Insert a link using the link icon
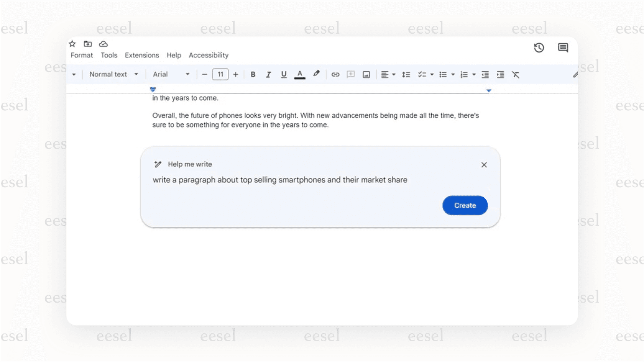Image resolution: width=644 pixels, height=362 pixels. point(335,74)
